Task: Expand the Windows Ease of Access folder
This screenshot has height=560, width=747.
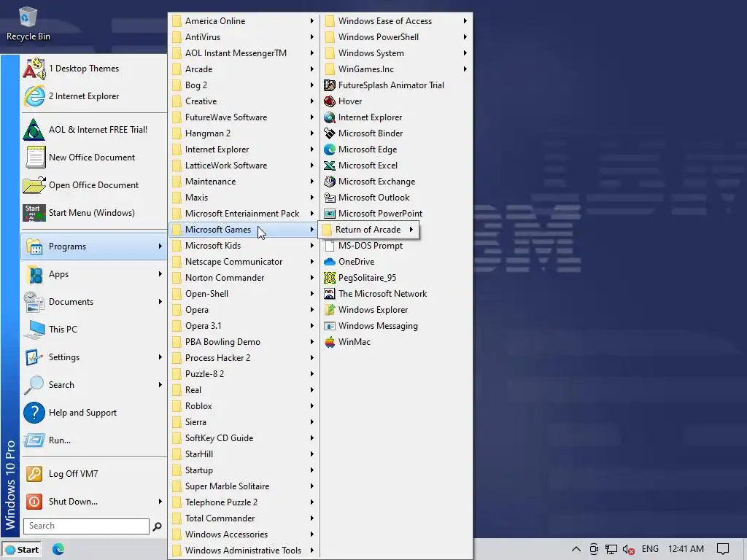Action: [396, 21]
